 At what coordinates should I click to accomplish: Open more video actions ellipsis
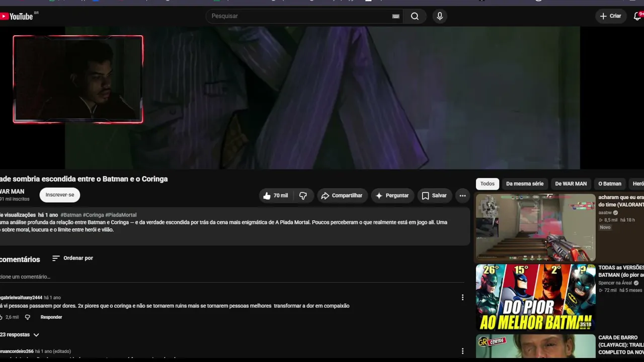[x=462, y=196]
